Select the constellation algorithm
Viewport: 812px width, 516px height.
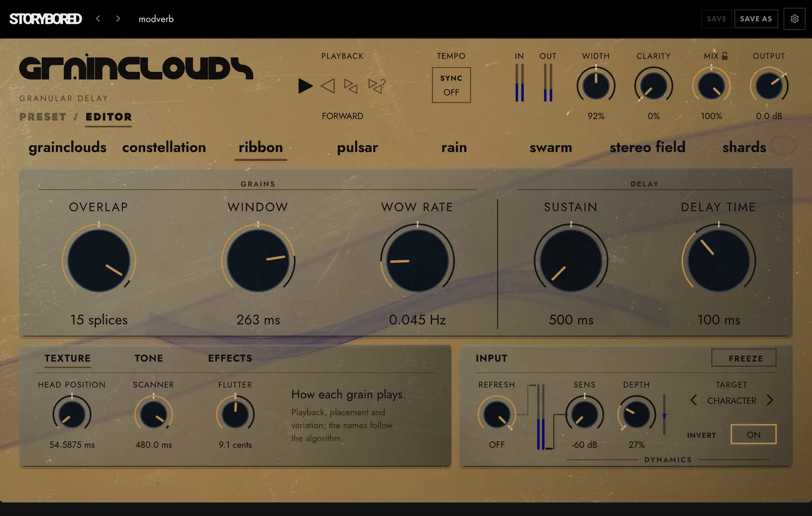point(164,147)
